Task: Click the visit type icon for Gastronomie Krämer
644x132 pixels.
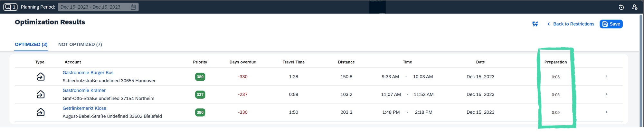Action: (x=41, y=94)
